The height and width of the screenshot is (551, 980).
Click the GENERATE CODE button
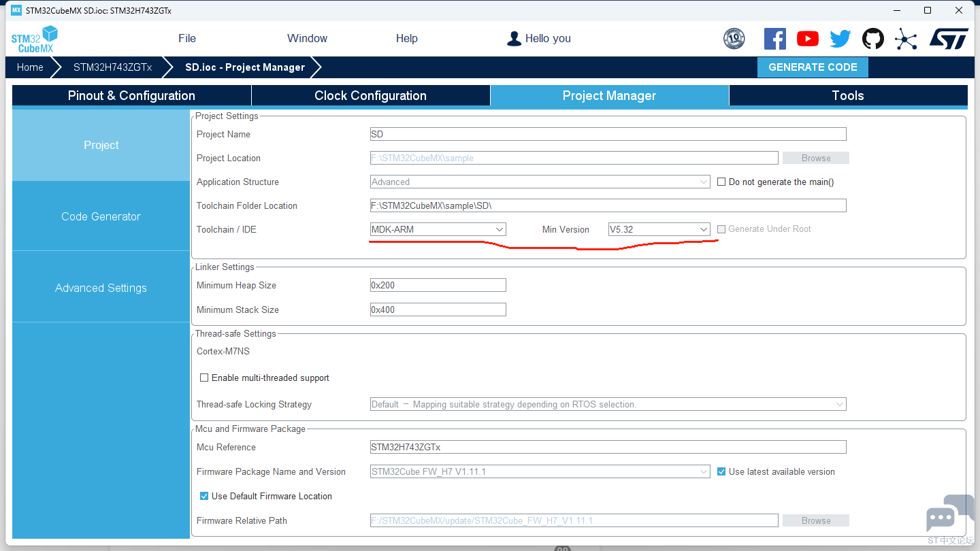coord(813,67)
